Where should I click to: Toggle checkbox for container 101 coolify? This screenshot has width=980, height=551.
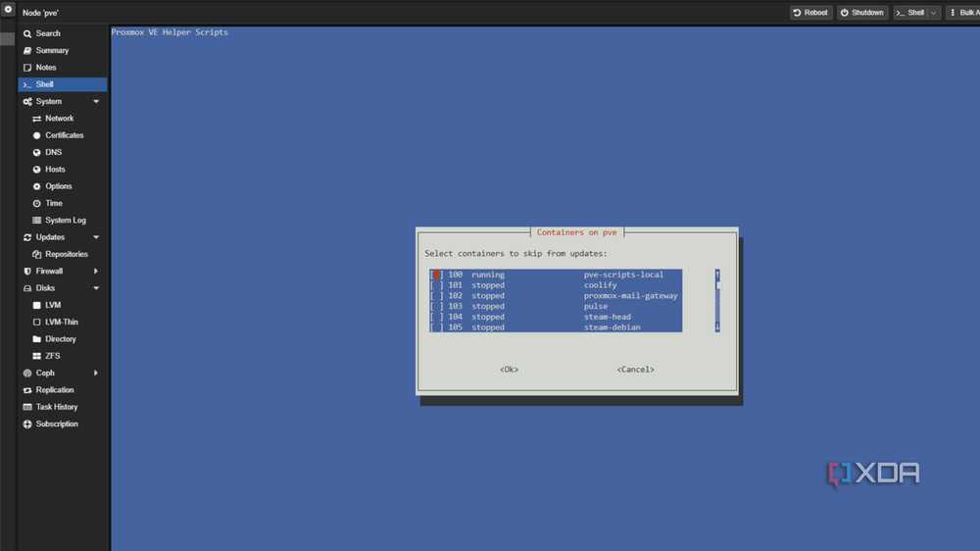[x=436, y=285]
